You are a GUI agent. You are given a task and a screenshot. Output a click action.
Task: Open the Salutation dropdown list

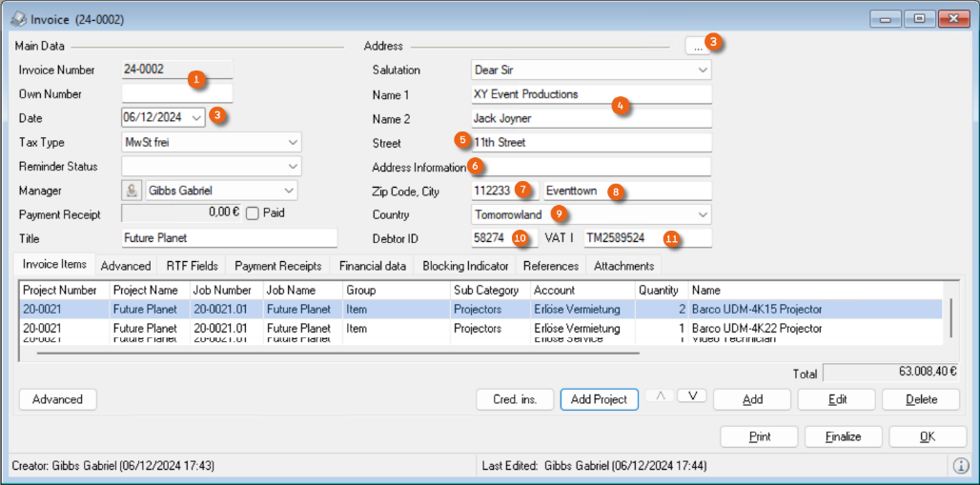click(703, 70)
